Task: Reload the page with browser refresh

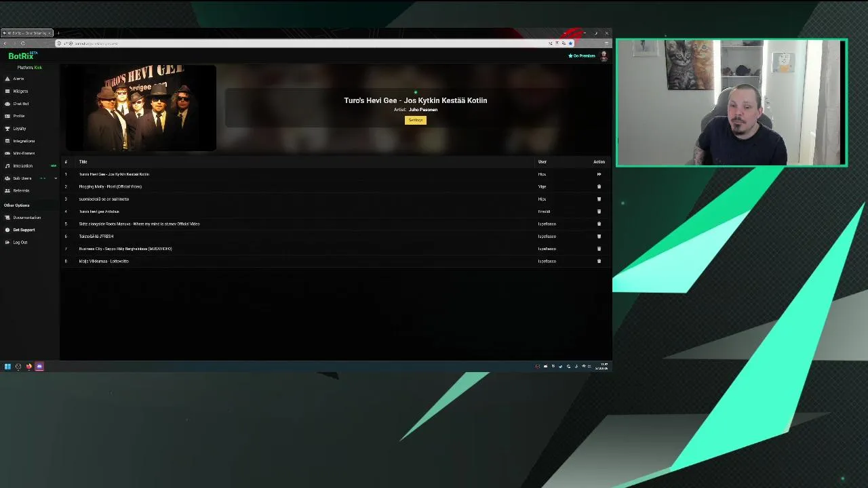Action: tap(22, 43)
